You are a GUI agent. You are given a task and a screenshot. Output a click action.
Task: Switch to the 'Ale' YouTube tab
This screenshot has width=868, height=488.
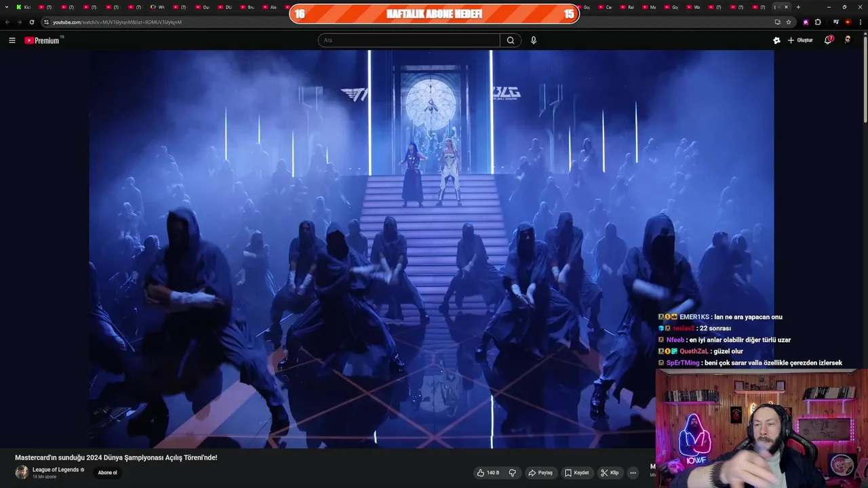[x=269, y=7]
